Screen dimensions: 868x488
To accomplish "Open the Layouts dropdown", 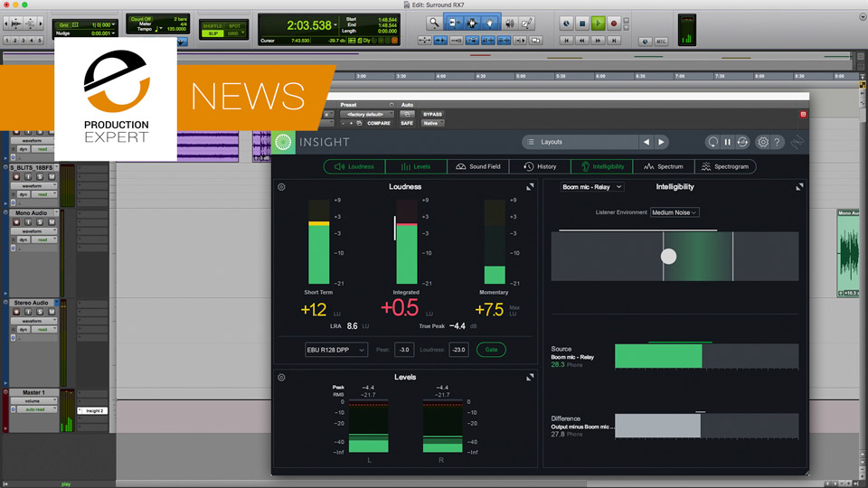I will [x=580, y=142].
